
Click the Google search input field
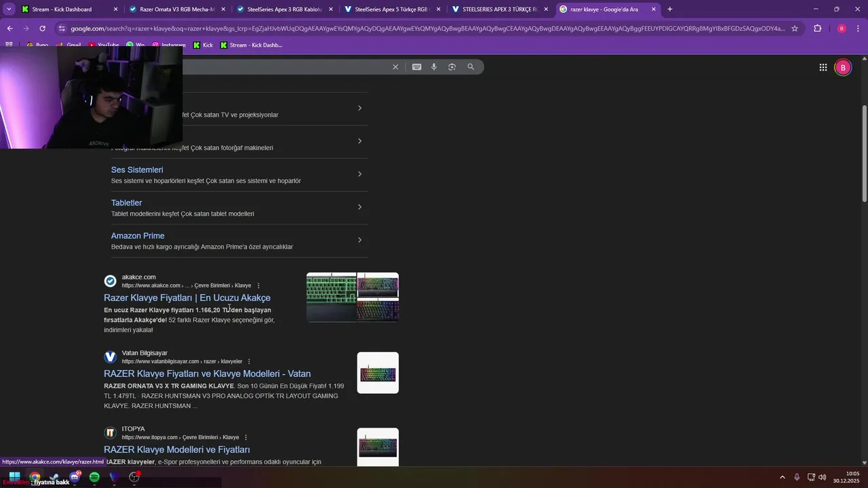pos(285,67)
